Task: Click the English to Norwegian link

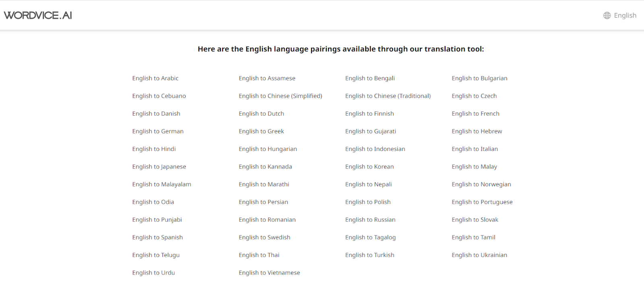Action: 481,184
